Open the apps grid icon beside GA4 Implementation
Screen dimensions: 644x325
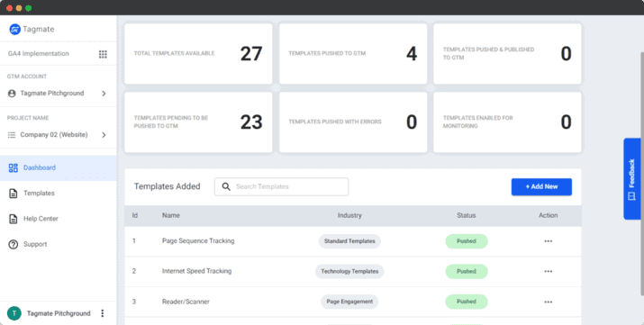coord(103,54)
